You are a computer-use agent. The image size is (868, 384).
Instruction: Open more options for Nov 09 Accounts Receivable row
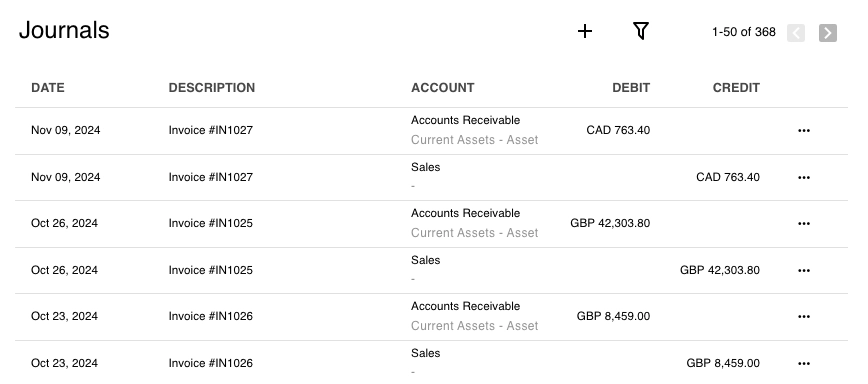click(x=804, y=131)
